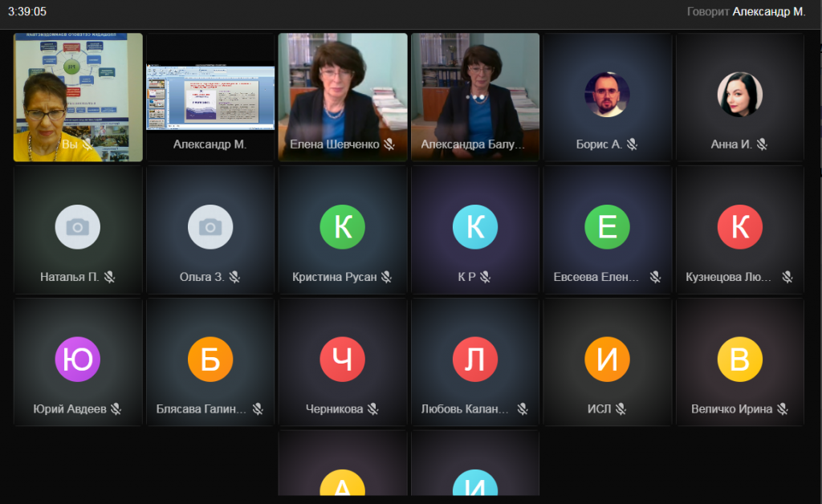Click the muted mic icon next to Ольга З.
The image size is (822, 504).
pos(234,277)
